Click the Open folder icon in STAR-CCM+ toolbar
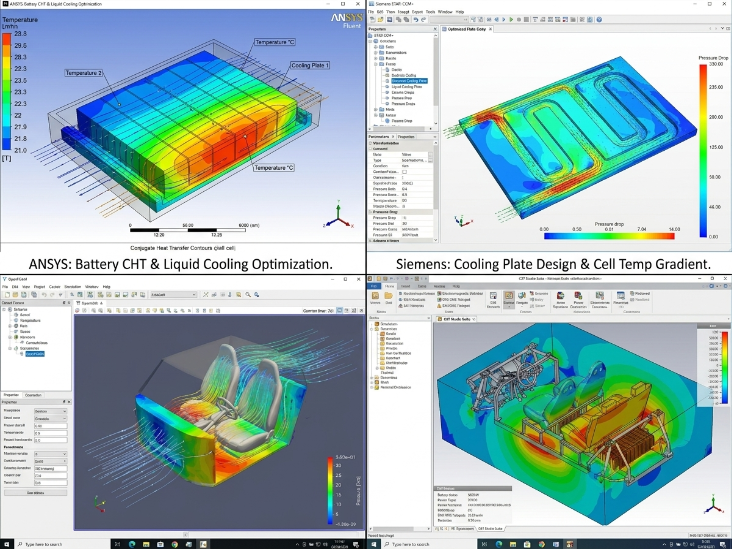 (380, 20)
